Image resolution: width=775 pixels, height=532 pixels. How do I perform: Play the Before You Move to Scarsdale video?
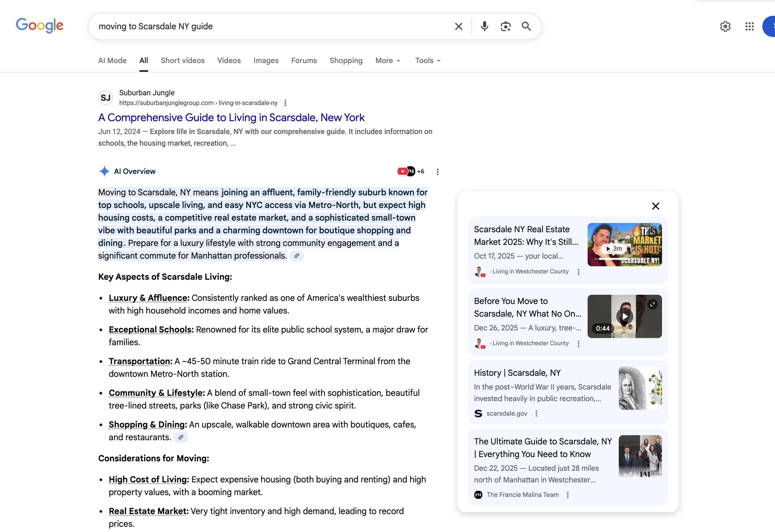625,316
